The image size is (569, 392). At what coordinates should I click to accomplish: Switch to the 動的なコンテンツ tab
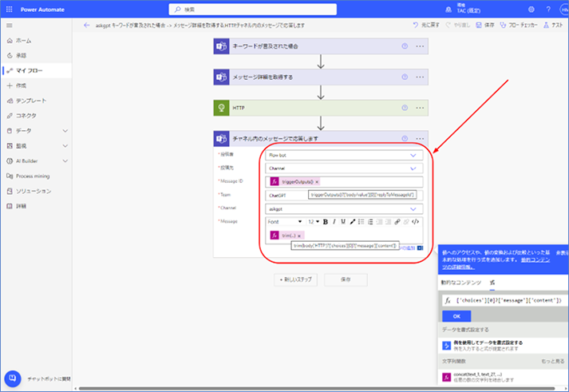[x=460, y=283]
